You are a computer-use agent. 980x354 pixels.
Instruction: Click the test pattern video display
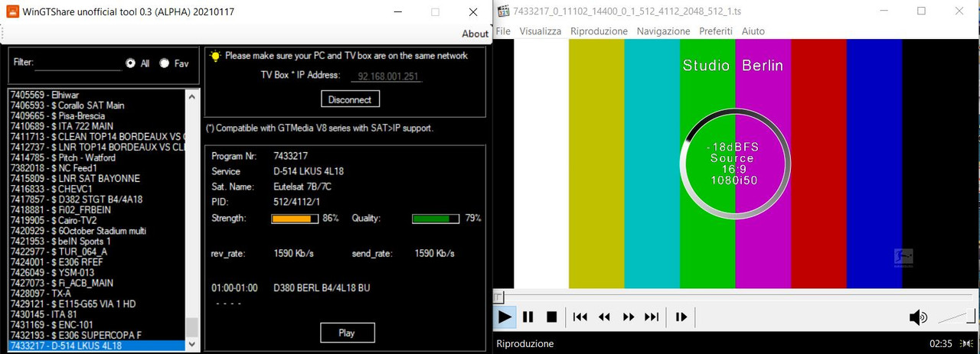735,164
